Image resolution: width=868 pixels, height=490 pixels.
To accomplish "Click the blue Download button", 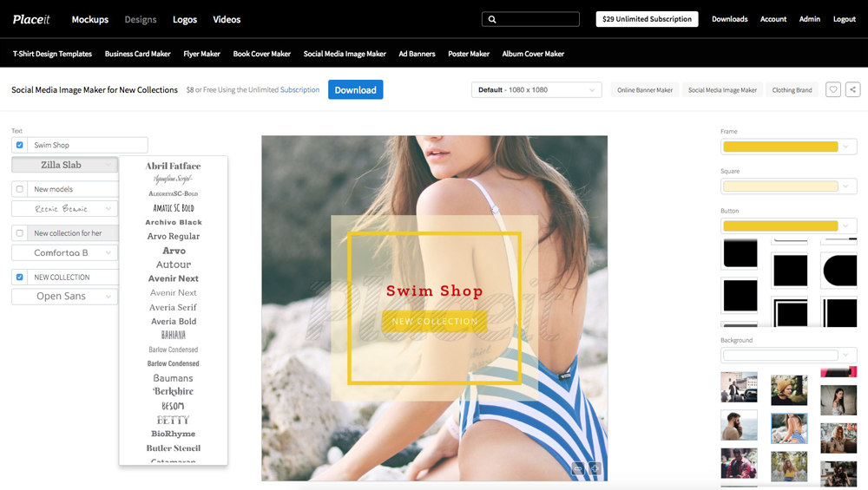I will click(x=355, y=89).
